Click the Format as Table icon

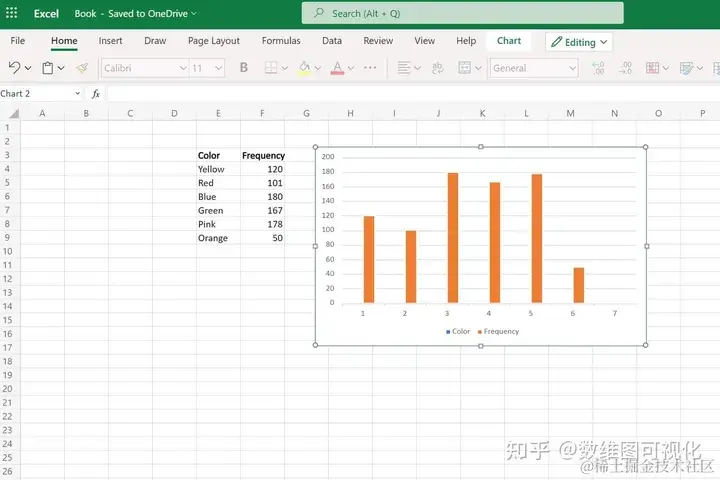pos(686,68)
